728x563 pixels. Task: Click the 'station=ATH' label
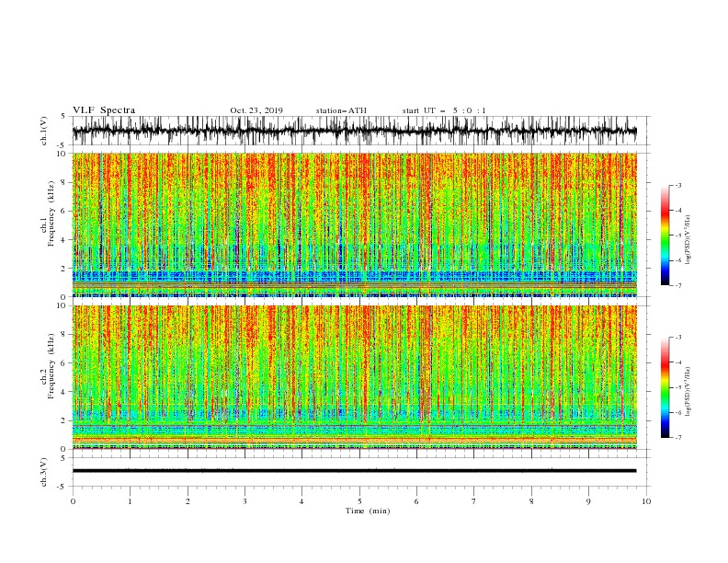pos(341,110)
